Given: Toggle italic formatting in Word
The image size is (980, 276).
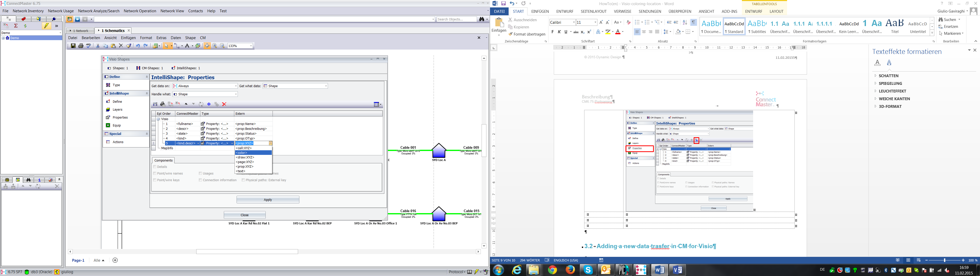Looking at the screenshot, I should point(559,32).
